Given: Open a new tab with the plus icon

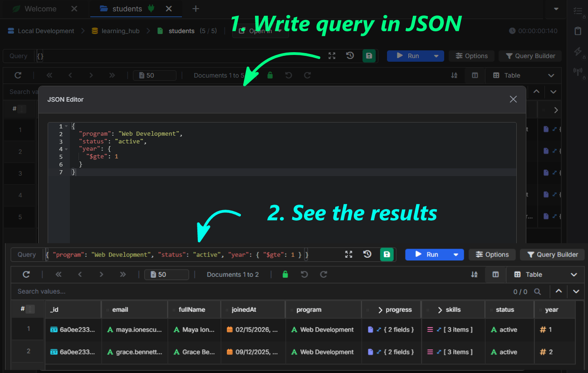Looking at the screenshot, I should 196,9.
